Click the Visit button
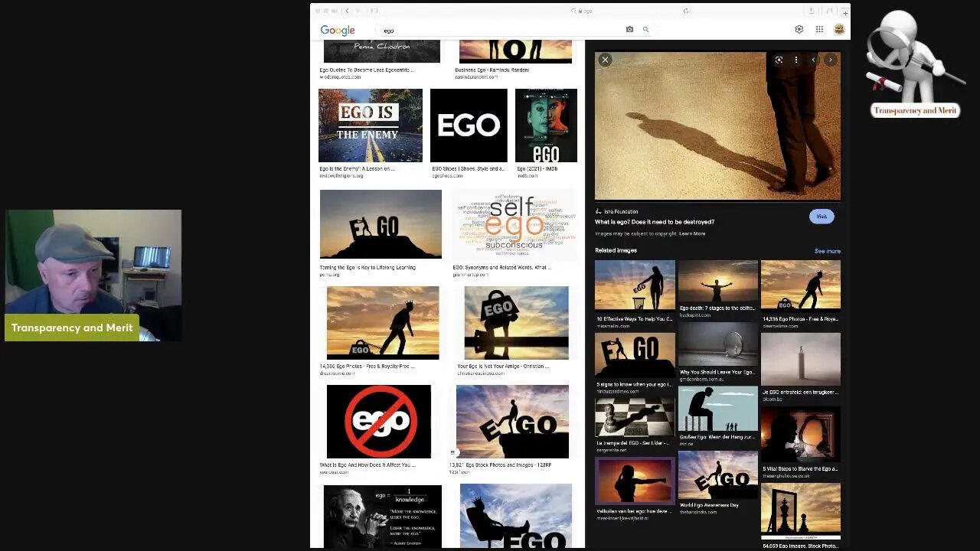The width and height of the screenshot is (980, 551). 821,217
